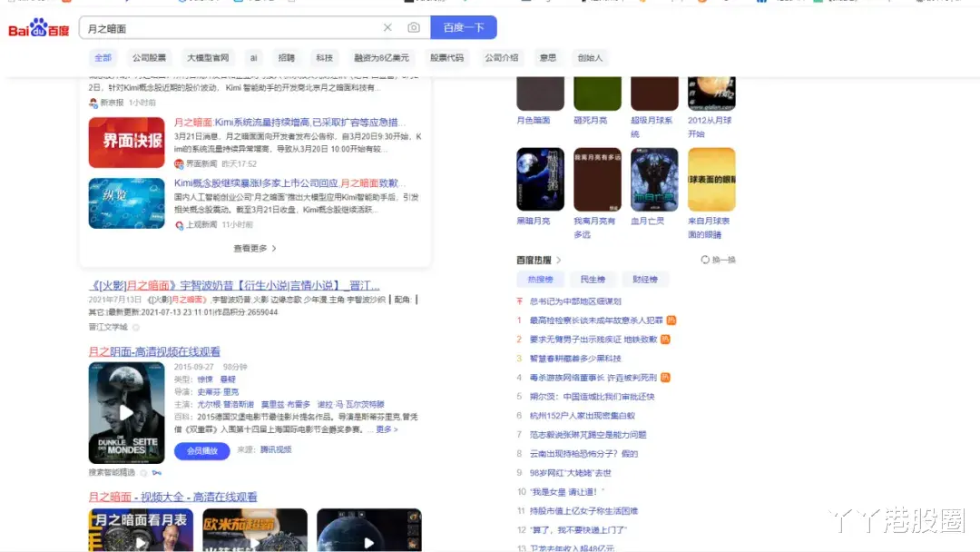Click the 新京报 source icon

(93, 103)
